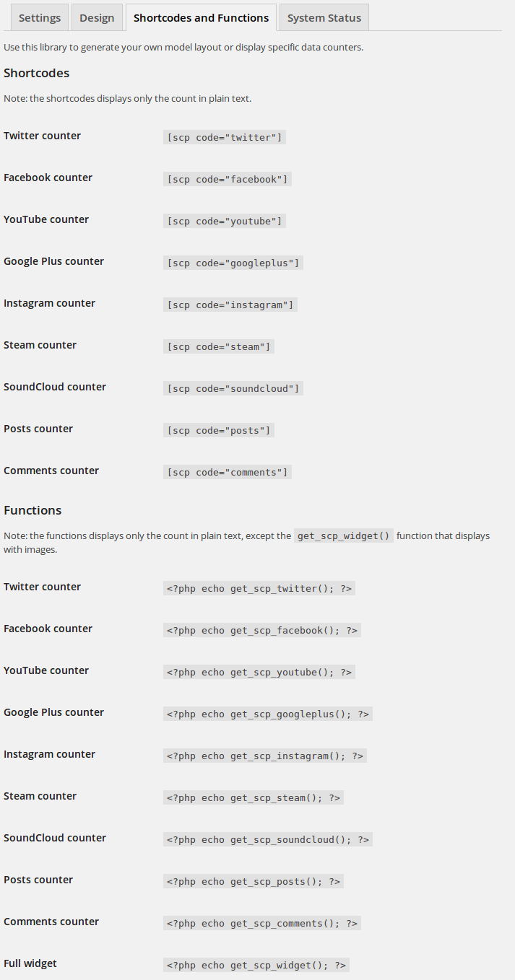Select the steam shortcode snippet

pyautogui.click(x=219, y=346)
